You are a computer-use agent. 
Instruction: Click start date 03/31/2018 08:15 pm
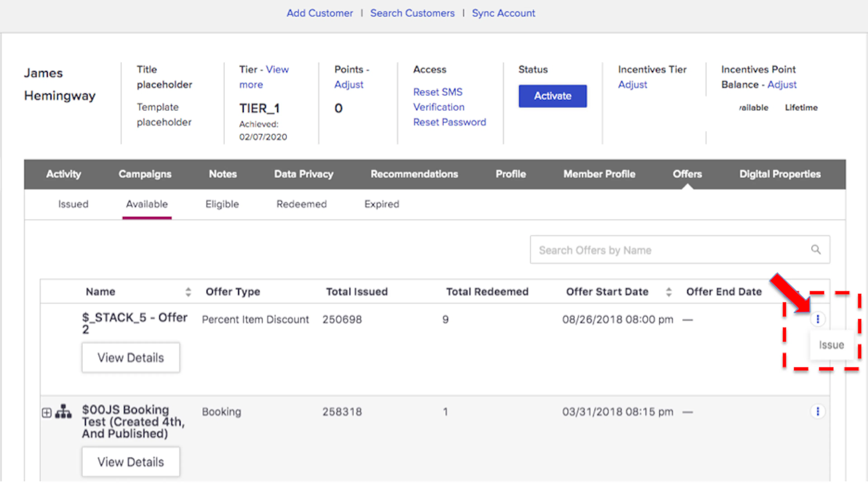tap(618, 412)
